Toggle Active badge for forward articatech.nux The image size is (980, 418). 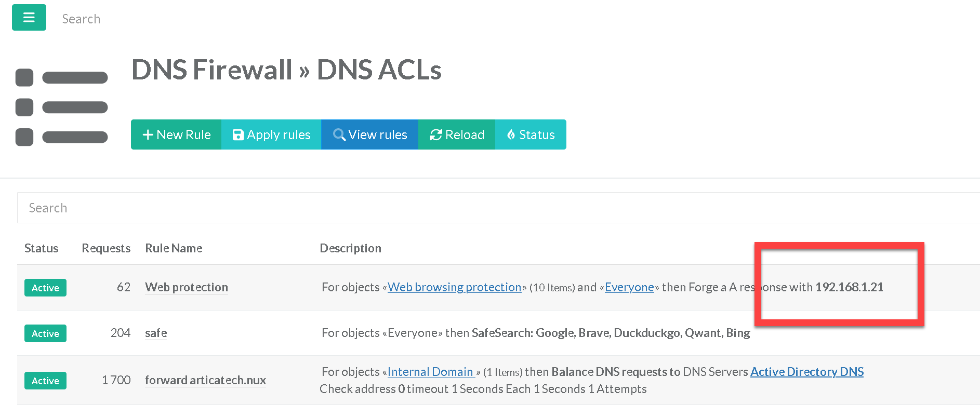click(45, 381)
